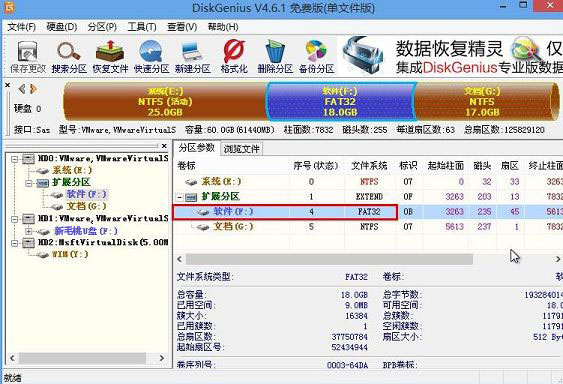The height and width of the screenshot is (384, 563).
Task: Switch to the 浏览文件 tab
Action: pyautogui.click(x=241, y=149)
